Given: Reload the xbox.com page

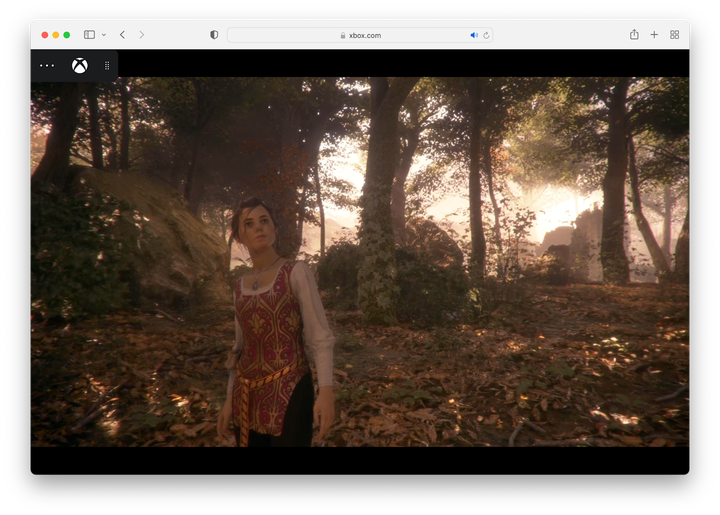Looking at the screenshot, I should (x=486, y=35).
